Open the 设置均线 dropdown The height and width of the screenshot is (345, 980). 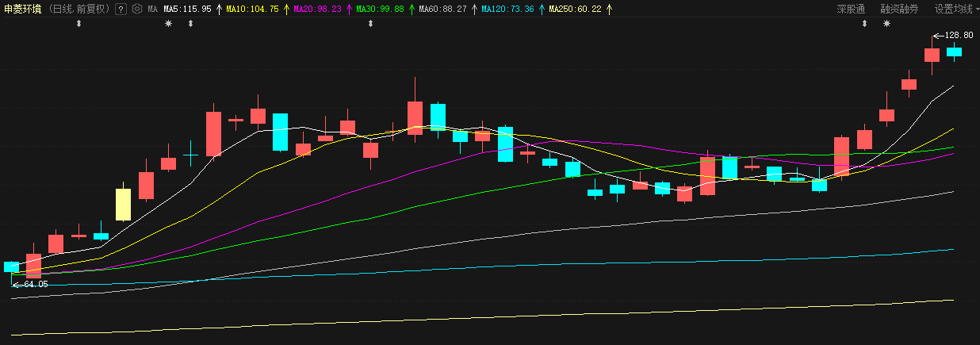(x=955, y=10)
